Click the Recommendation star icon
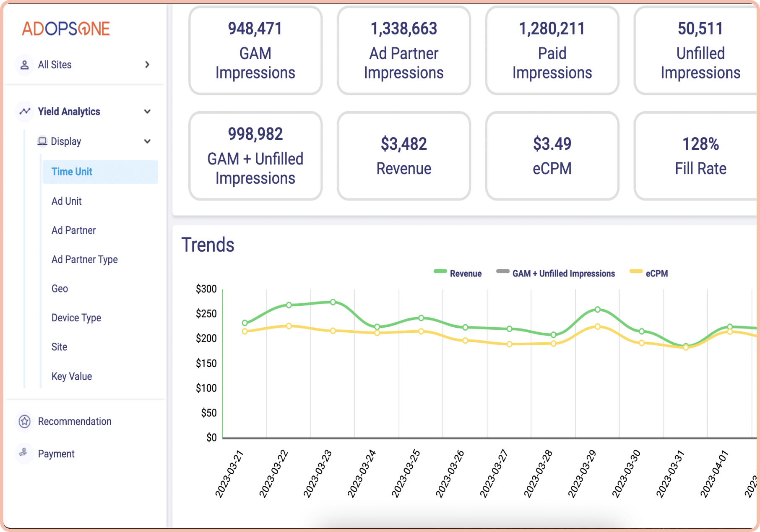This screenshot has width=760, height=532. [25, 421]
